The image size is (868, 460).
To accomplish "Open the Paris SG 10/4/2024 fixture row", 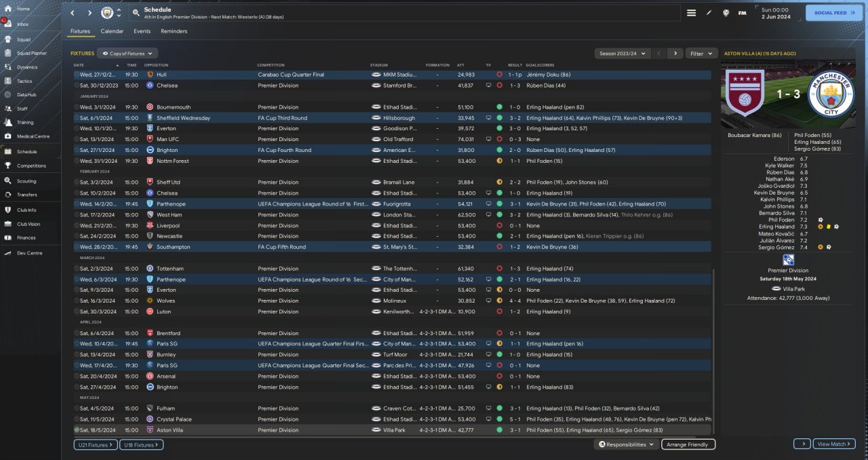I will point(393,344).
